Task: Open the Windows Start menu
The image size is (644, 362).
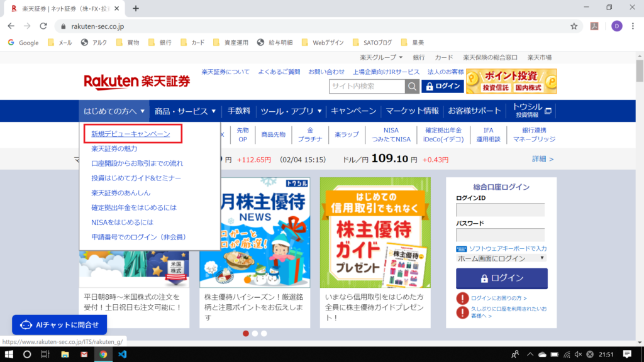Action: pos(9,354)
